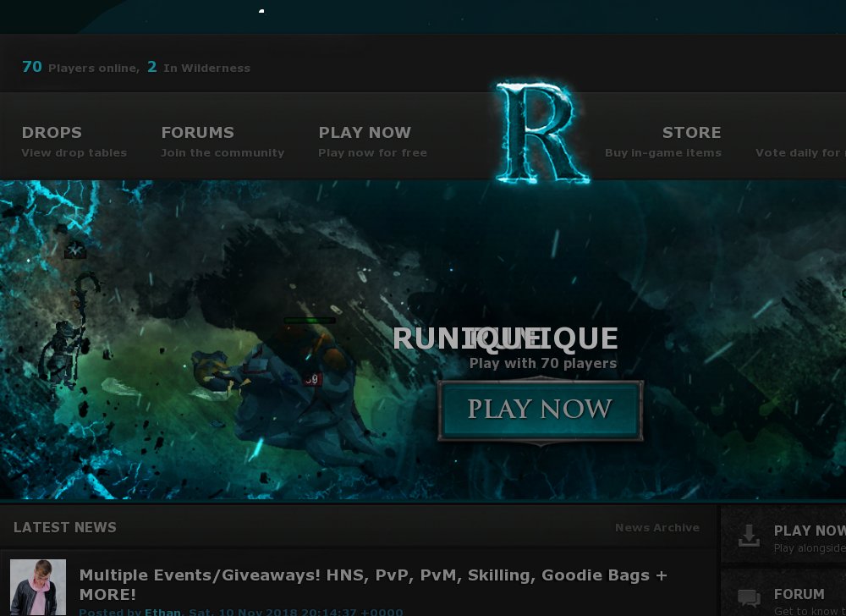The width and height of the screenshot is (846, 616).
Task: Click the author name Ethan
Action: (x=162, y=612)
